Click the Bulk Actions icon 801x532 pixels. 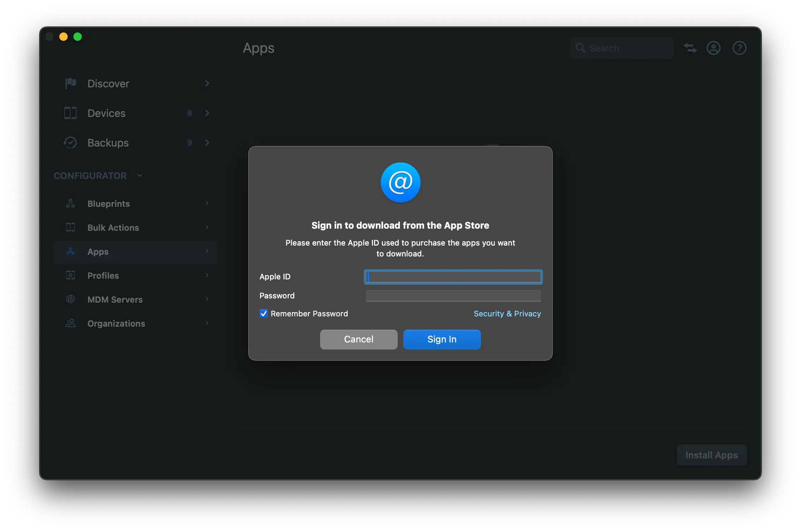pyautogui.click(x=70, y=227)
